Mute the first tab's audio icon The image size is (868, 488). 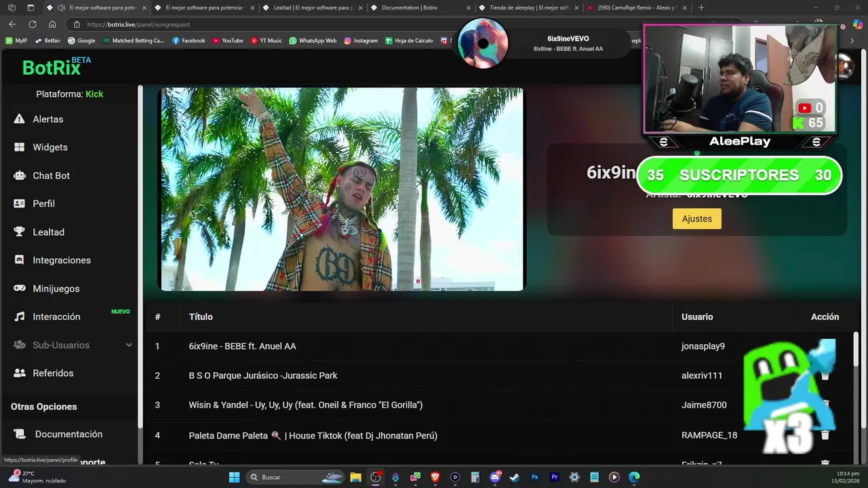tap(61, 7)
